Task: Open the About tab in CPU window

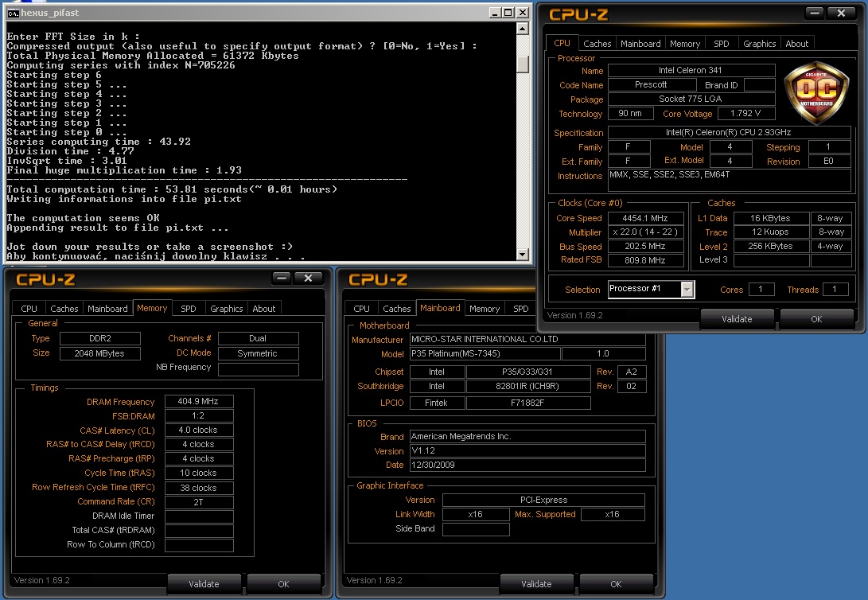Action: 796,44
